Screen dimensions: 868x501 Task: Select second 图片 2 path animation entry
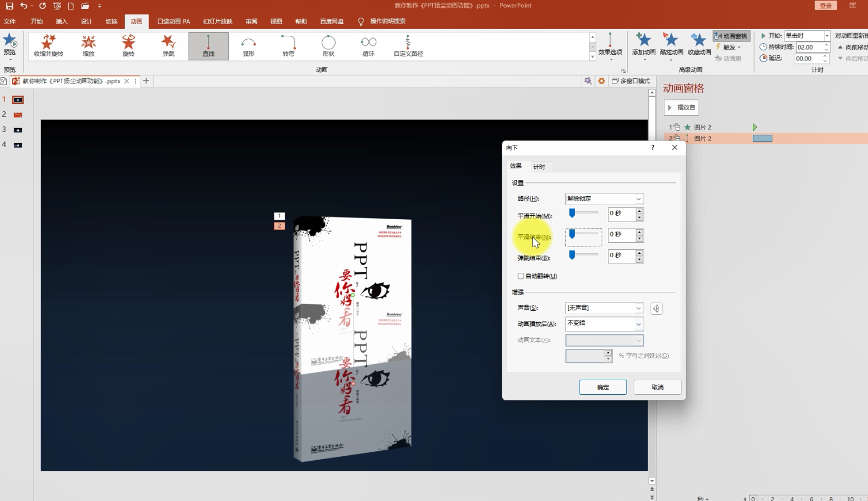766,138
